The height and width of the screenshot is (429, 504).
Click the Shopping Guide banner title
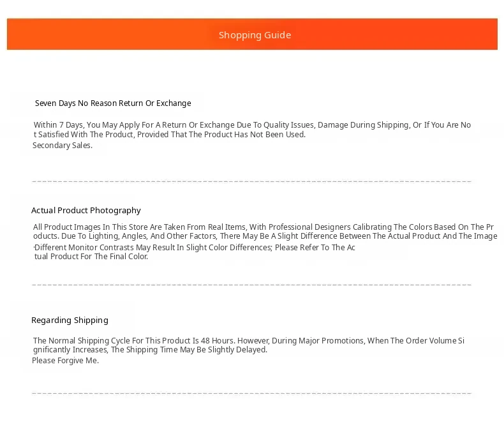[255, 34]
